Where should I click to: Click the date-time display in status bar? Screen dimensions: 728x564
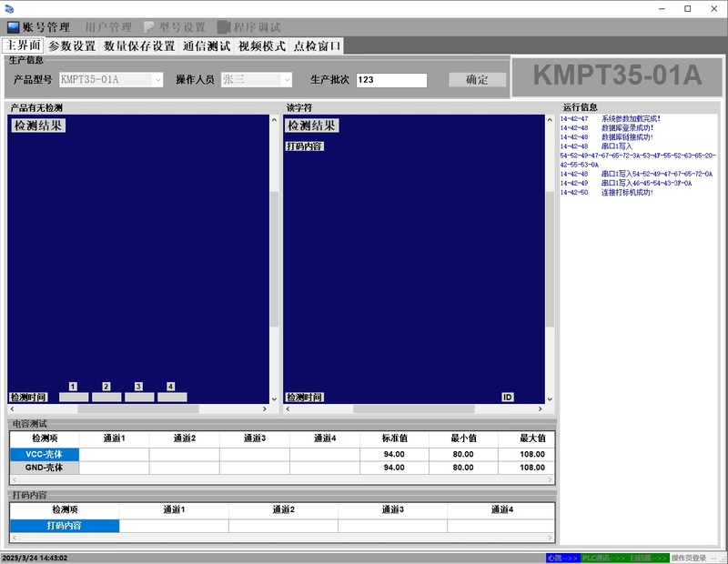[35, 558]
